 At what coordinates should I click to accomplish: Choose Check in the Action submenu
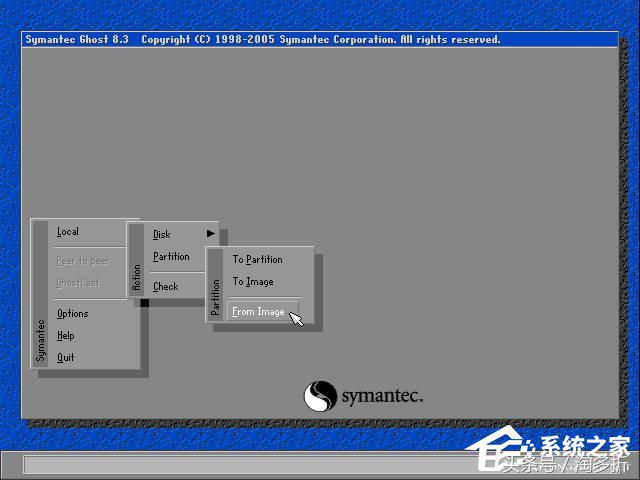166,287
